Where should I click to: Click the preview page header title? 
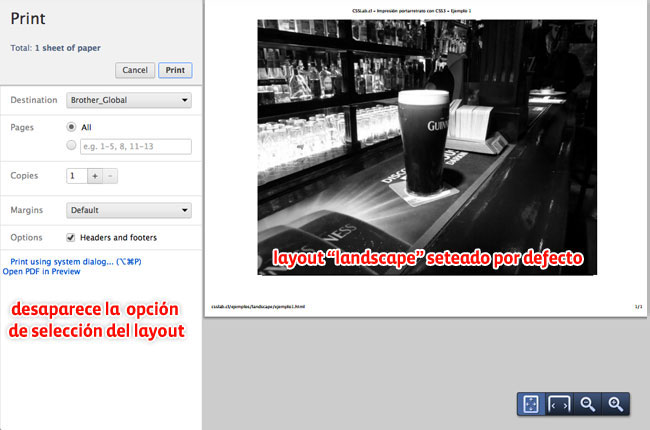412,11
